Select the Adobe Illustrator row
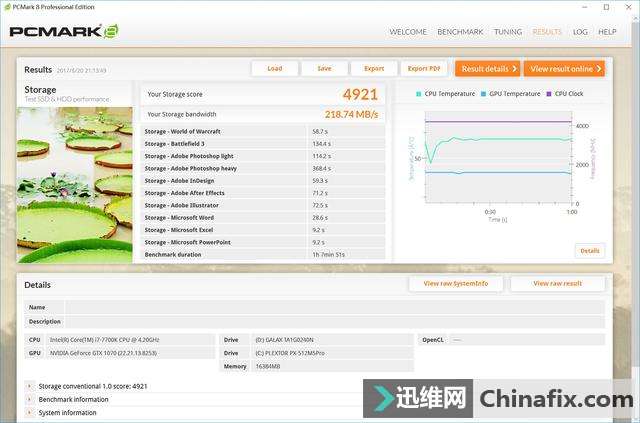The width and height of the screenshot is (640, 423). click(x=263, y=205)
